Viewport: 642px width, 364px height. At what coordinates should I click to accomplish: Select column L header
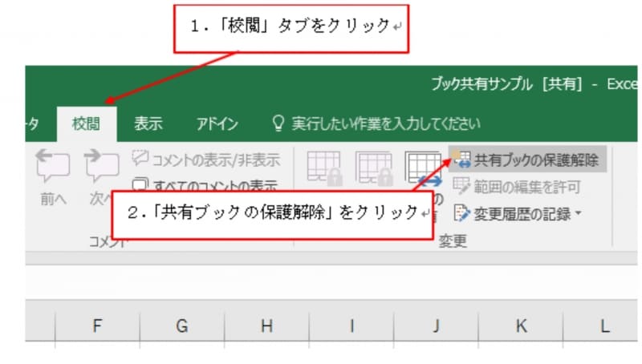601,326
